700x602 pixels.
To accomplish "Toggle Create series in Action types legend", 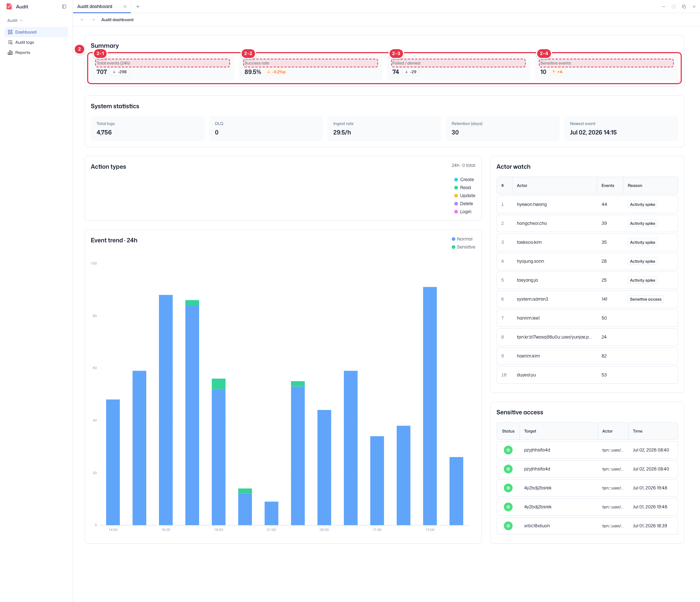I will 464,180.
